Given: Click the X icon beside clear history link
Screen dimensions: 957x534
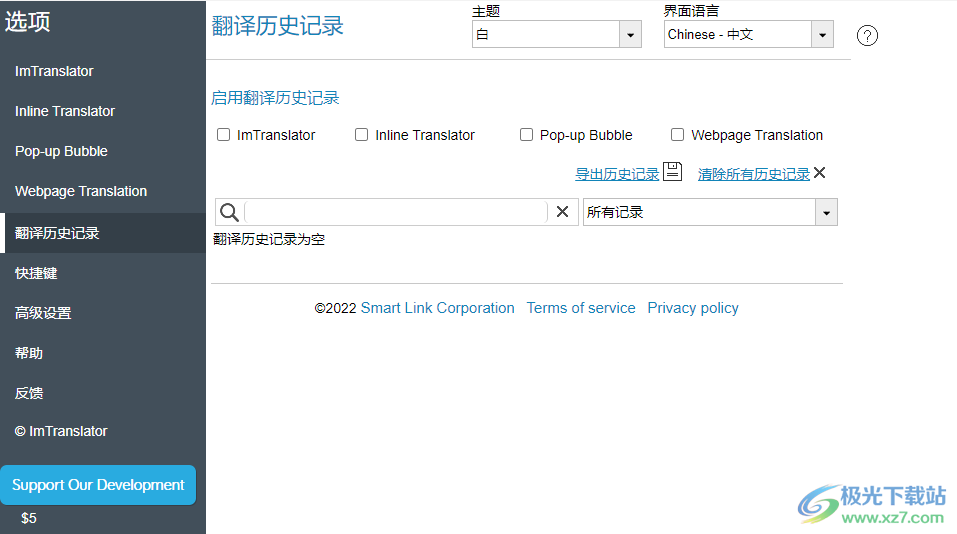Looking at the screenshot, I should click(x=819, y=173).
